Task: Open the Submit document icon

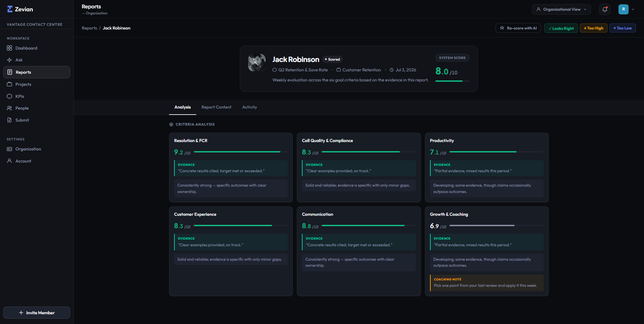Action: click(x=9, y=120)
